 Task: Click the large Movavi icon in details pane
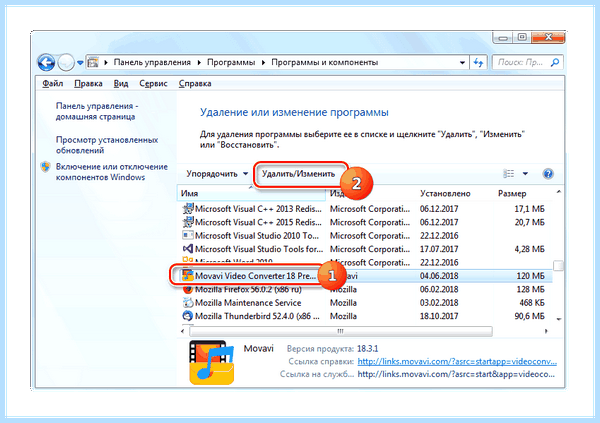(211, 362)
